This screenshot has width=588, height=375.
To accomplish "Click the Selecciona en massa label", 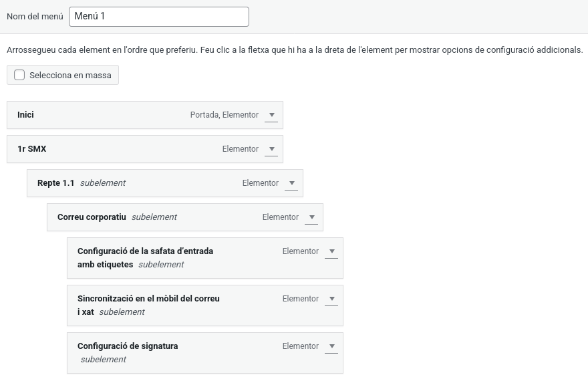I will (70, 76).
